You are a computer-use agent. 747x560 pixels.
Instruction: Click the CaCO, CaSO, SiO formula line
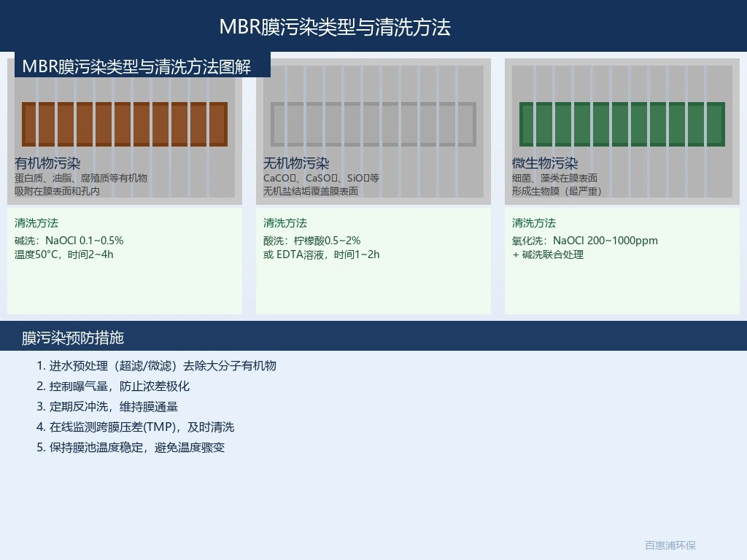322,178
